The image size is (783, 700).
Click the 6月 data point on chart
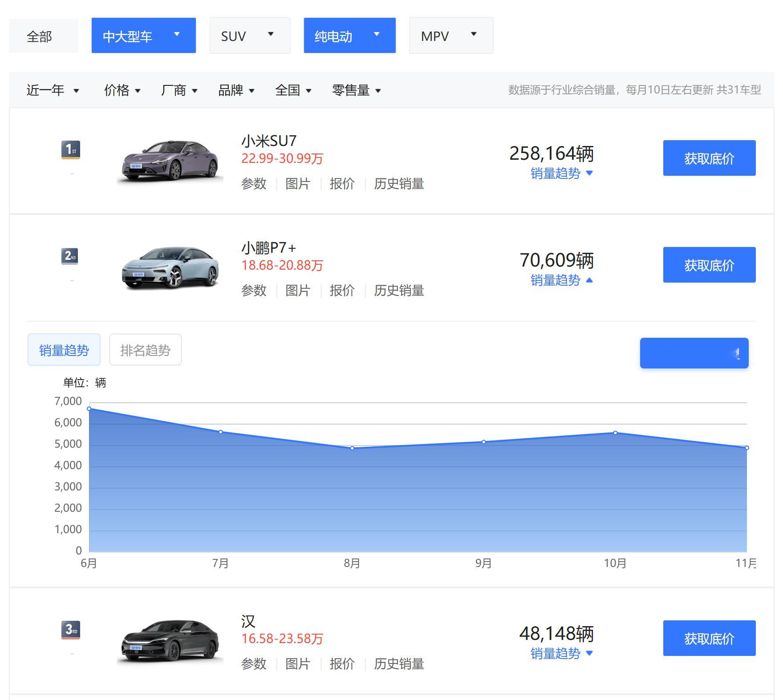(89, 409)
